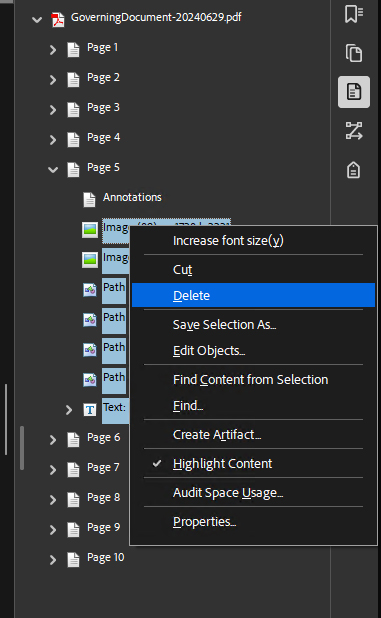381x618 pixels.
Task: Choose Find Content from Selection
Action: coord(253,380)
